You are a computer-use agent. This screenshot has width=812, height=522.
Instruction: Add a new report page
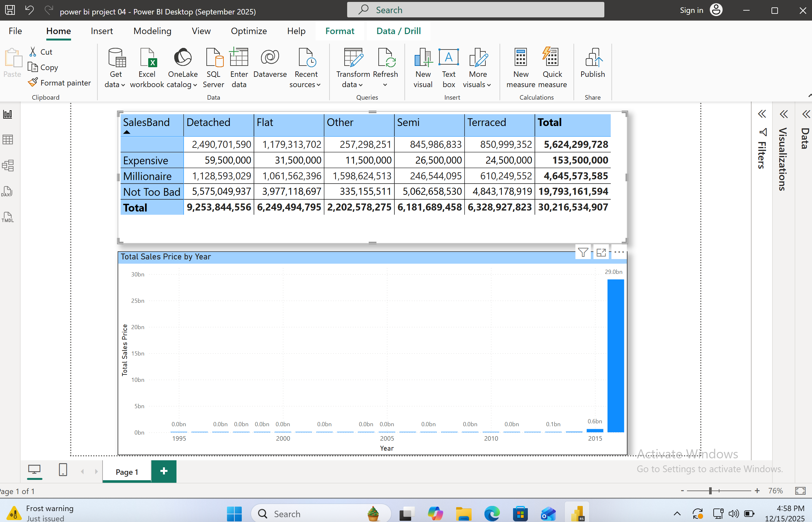(x=164, y=471)
